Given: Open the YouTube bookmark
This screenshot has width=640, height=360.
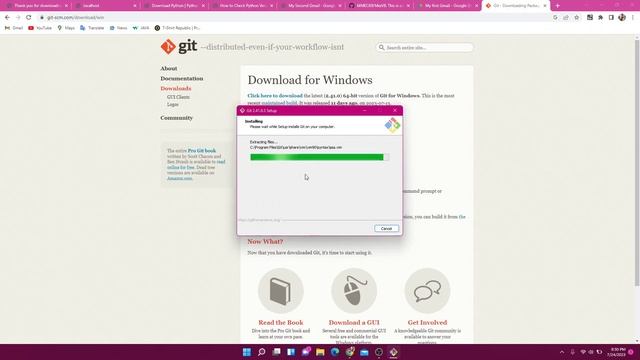Looking at the screenshot, I should coord(40,28).
